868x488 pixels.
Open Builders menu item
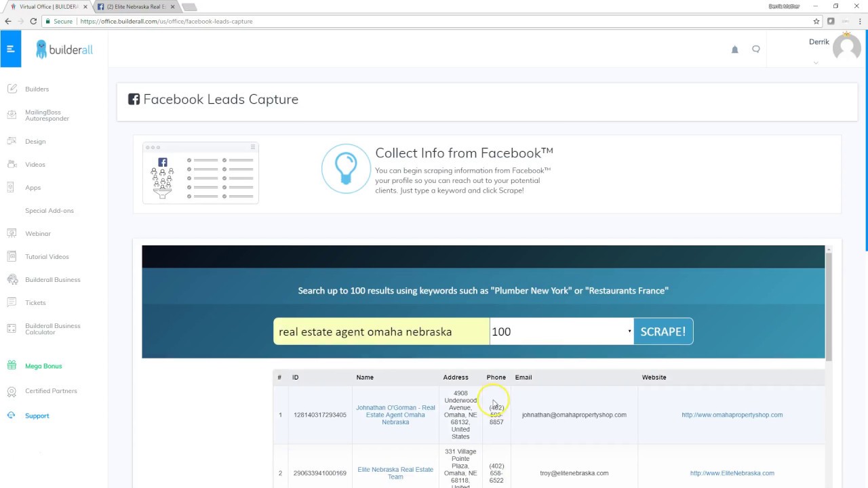[37, 89]
